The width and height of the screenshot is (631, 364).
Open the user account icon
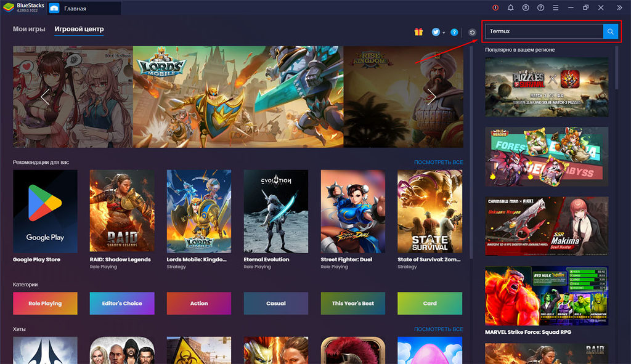coord(526,7)
